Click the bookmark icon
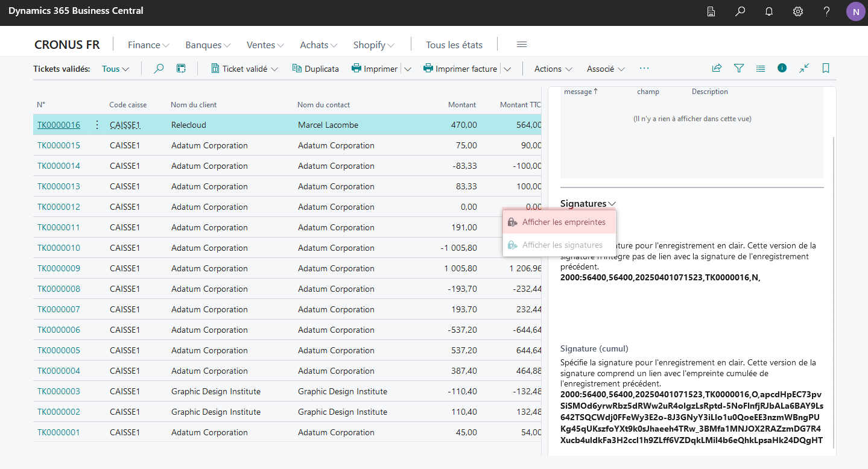This screenshot has width=868, height=469. (826, 69)
